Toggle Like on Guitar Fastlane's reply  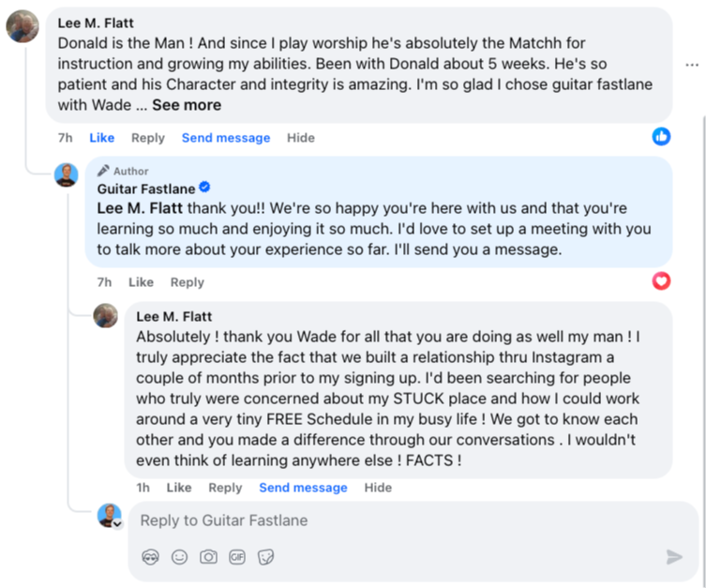[141, 282]
